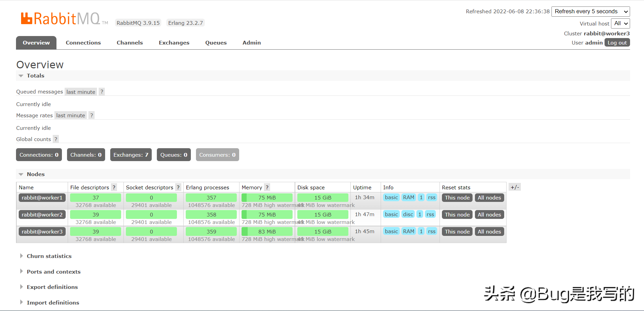Click worker1 uptime 1h 34m
Viewport: 644px width, 311px height.
tap(364, 197)
